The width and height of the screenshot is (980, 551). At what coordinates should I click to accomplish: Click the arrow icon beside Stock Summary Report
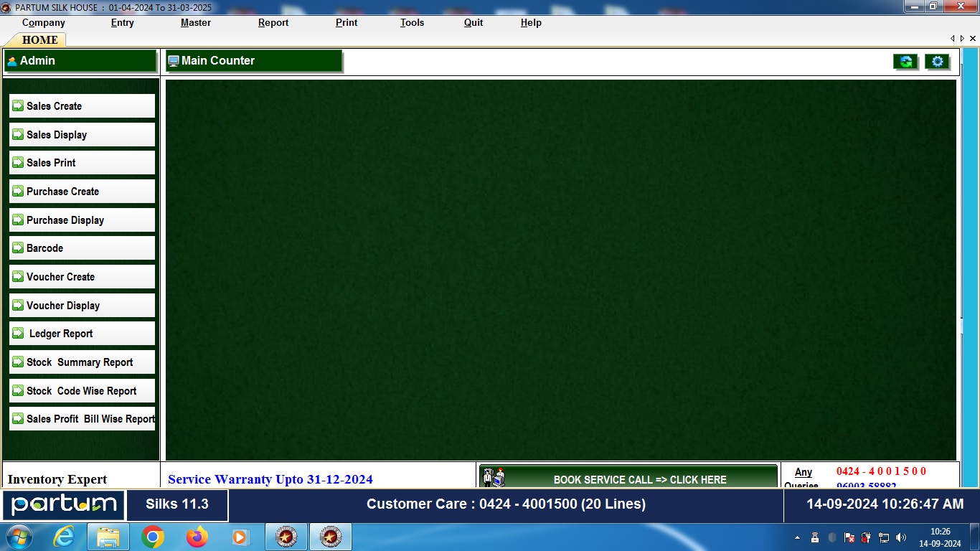(18, 362)
